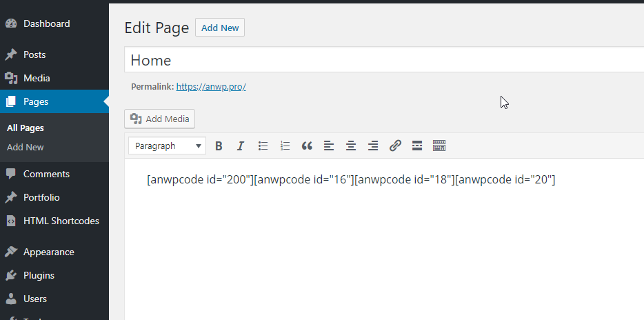The image size is (644, 320).
Task: Open the Plugins menu
Action: (x=54, y=275)
